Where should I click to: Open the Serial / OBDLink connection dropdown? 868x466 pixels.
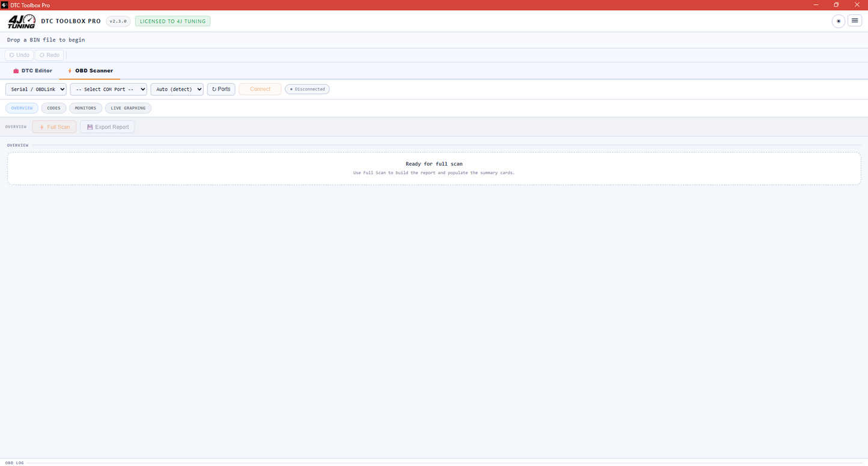[36, 89]
